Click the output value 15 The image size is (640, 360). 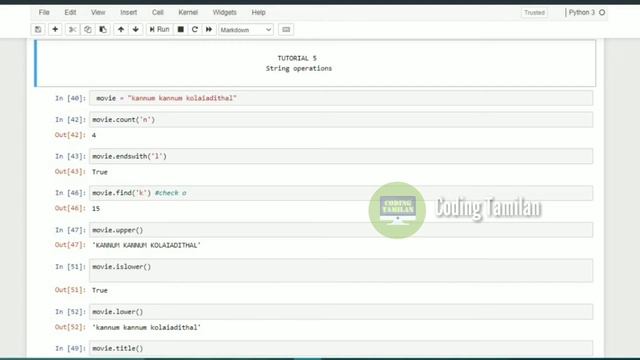pyautogui.click(x=96, y=209)
